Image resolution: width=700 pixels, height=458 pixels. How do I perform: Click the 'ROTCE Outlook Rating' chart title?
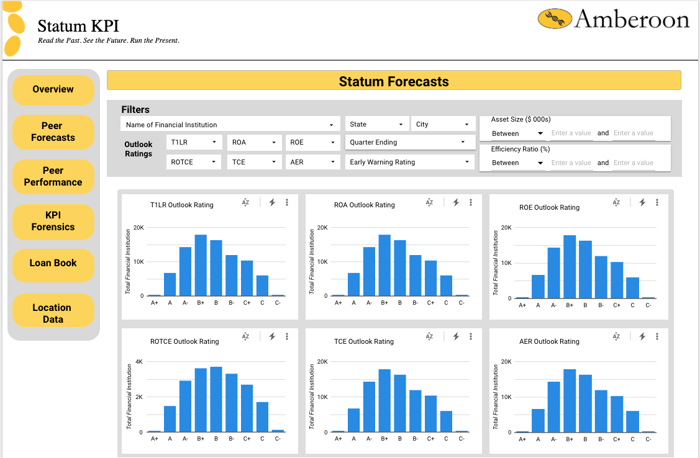[184, 341]
